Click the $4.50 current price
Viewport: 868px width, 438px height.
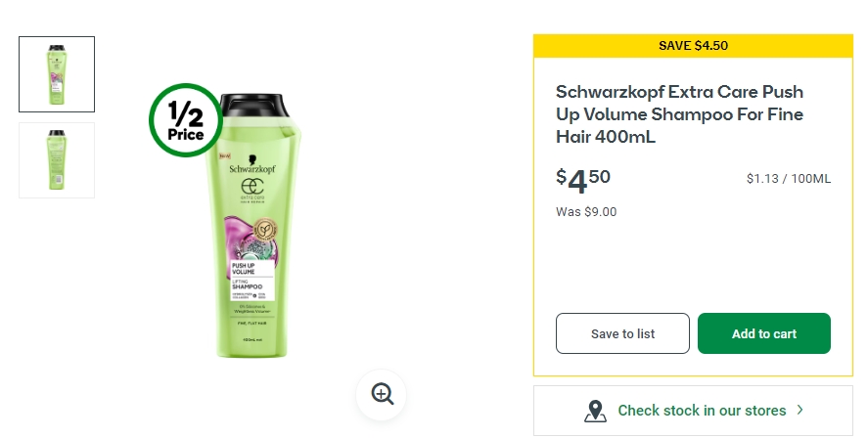click(x=583, y=180)
